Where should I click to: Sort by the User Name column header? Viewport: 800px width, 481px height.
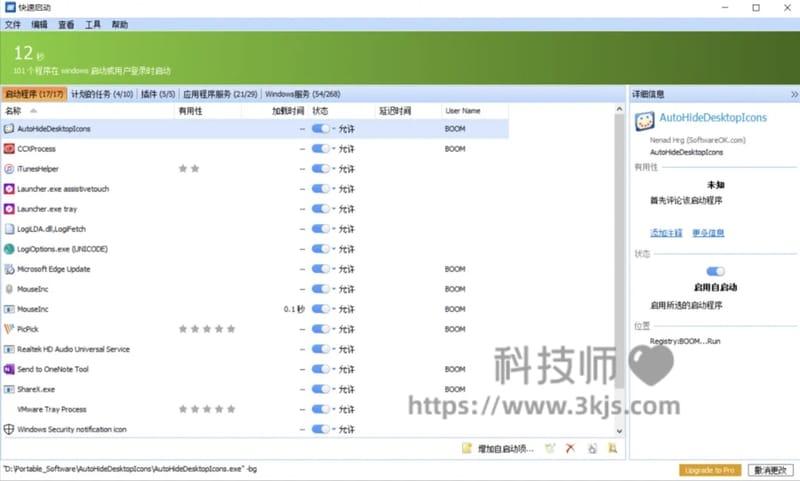(x=474, y=111)
